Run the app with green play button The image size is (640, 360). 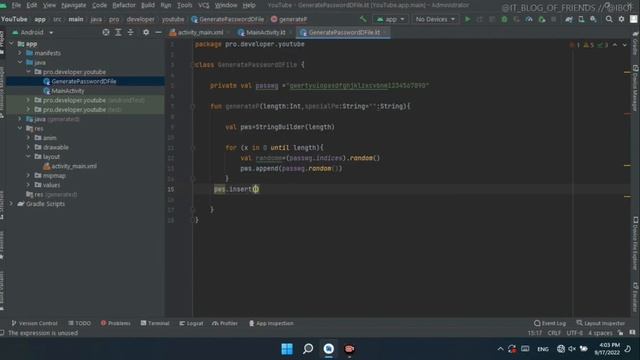tap(468, 19)
